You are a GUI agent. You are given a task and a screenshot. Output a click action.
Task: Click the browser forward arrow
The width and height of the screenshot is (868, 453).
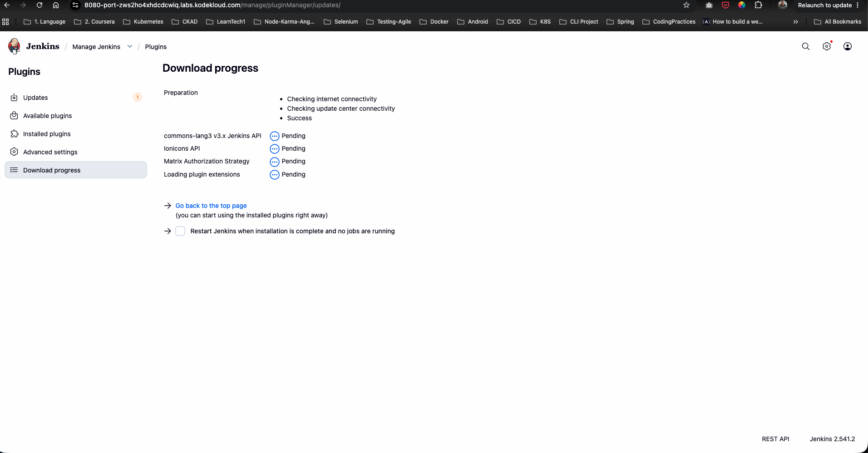[x=23, y=5]
